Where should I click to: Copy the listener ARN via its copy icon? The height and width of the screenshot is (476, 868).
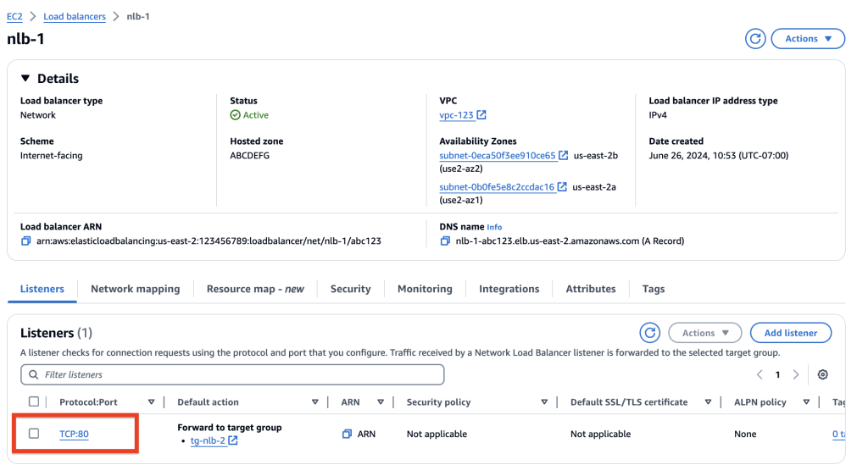347,434
